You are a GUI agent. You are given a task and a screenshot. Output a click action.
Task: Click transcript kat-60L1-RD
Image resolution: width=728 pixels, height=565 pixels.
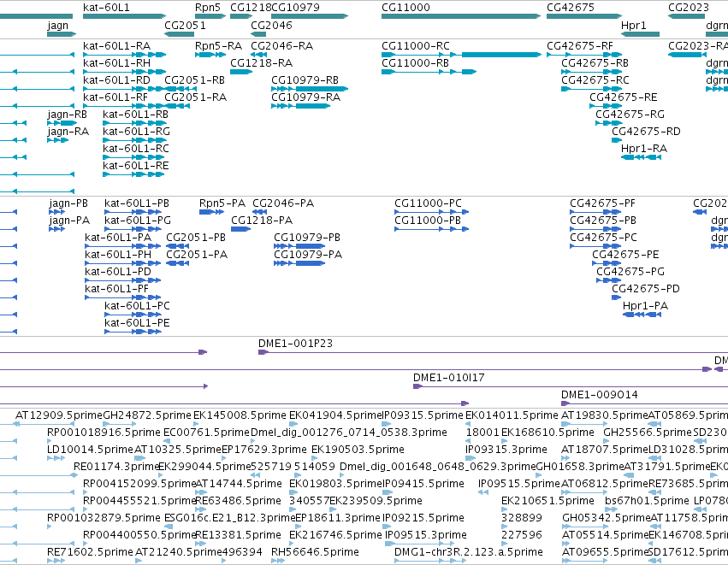point(116,80)
